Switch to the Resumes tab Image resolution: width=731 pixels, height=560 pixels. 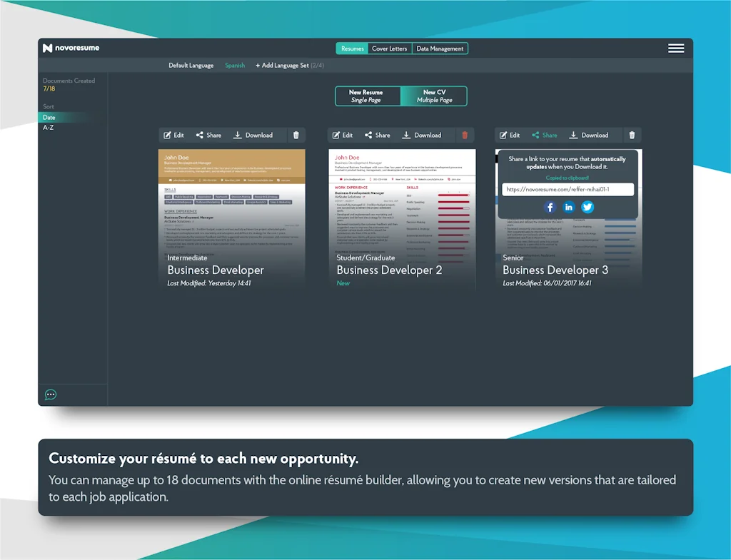(352, 49)
